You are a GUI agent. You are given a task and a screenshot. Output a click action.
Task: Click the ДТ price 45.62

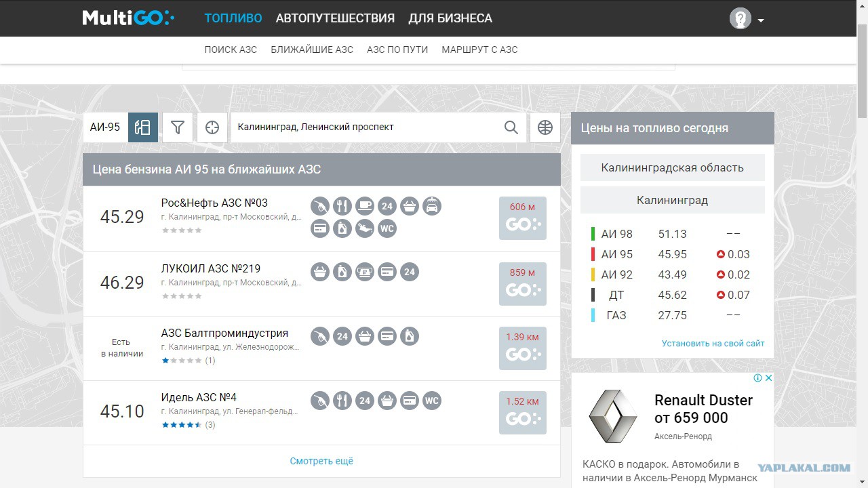pos(673,295)
